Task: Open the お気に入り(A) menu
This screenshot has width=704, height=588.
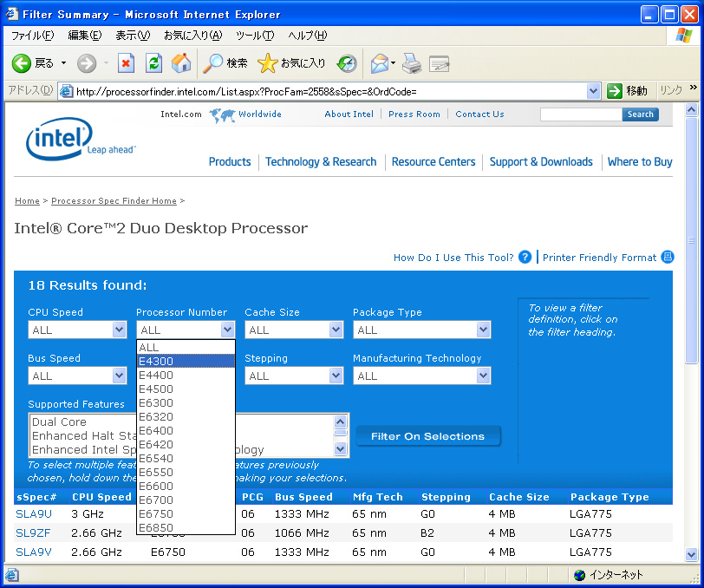Action: click(192, 36)
